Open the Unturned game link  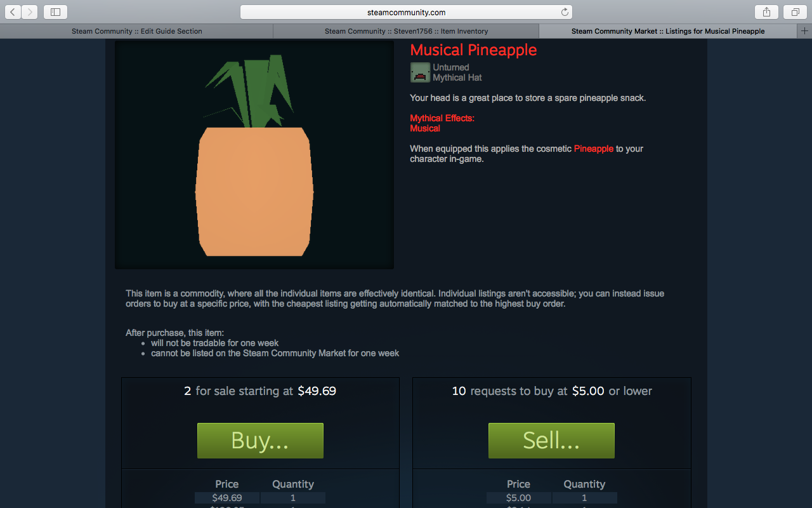(x=451, y=67)
